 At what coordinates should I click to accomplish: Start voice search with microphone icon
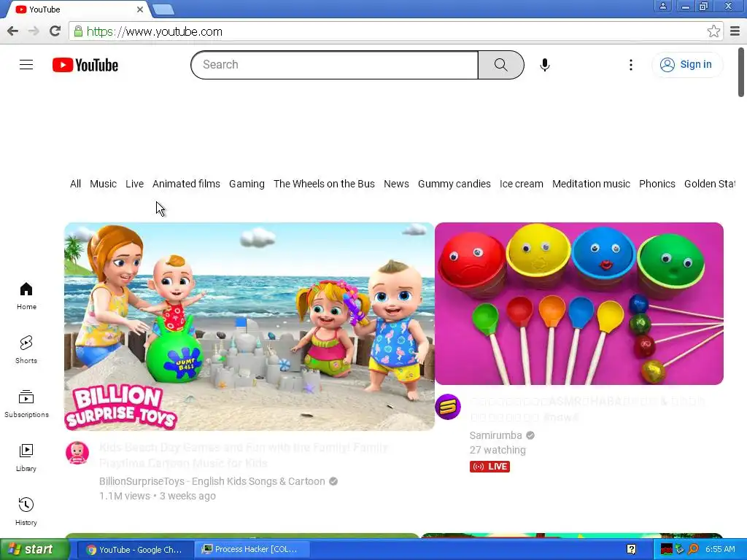tap(544, 65)
